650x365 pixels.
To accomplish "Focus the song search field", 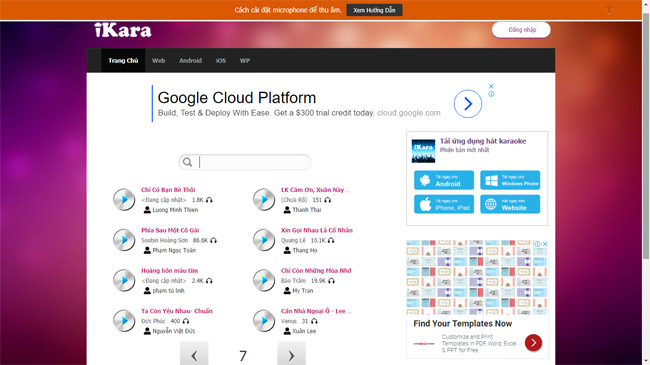I will pos(245,162).
